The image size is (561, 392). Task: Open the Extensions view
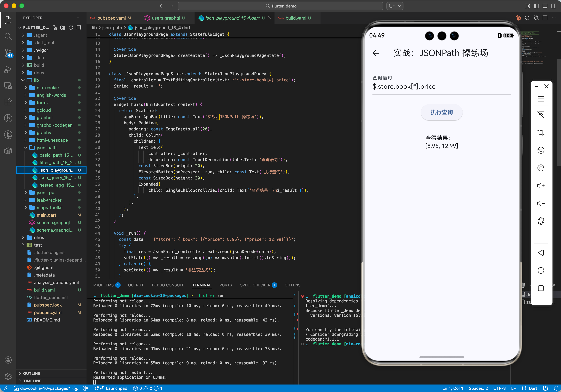point(8,102)
